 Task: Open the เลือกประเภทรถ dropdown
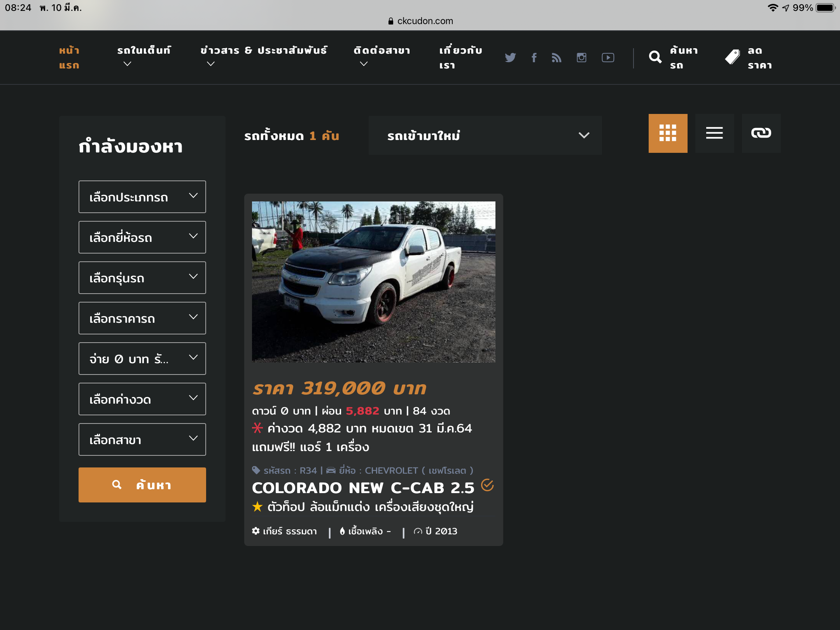(x=142, y=197)
